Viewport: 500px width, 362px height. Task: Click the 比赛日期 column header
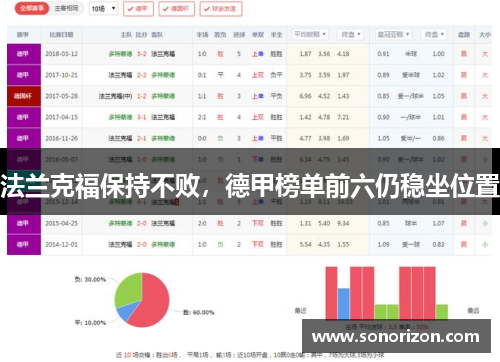61,35
